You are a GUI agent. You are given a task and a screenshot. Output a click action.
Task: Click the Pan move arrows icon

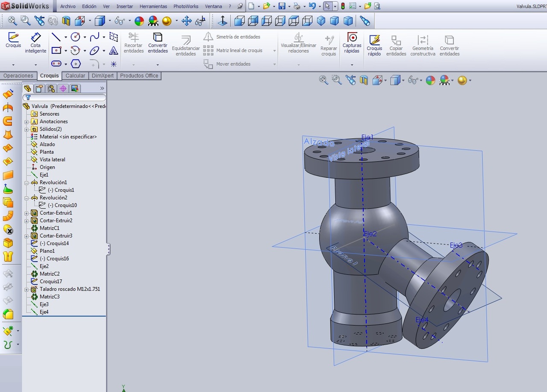(186, 21)
